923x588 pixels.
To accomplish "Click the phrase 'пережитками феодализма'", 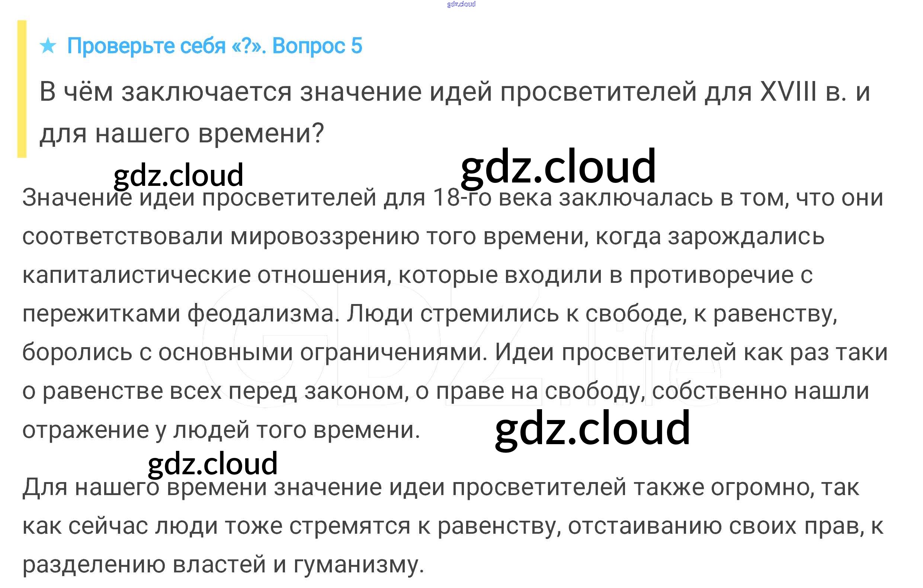I will point(178,314).
